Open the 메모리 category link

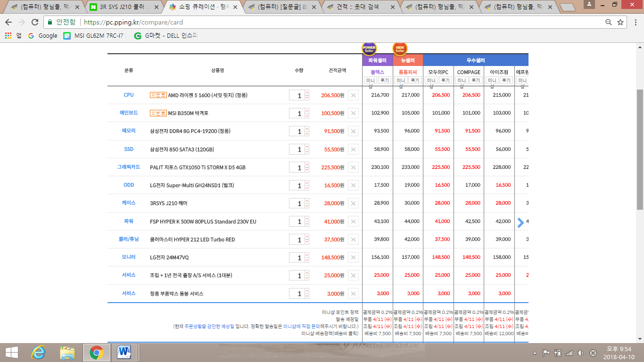tap(129, 131)
